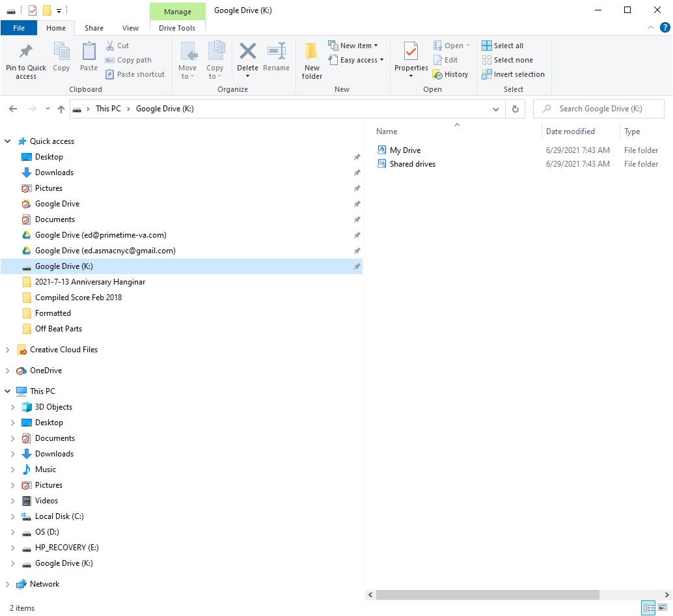Open Move to dropdown
Viewport: 673px width, 616px height.
tap(187, 60)
